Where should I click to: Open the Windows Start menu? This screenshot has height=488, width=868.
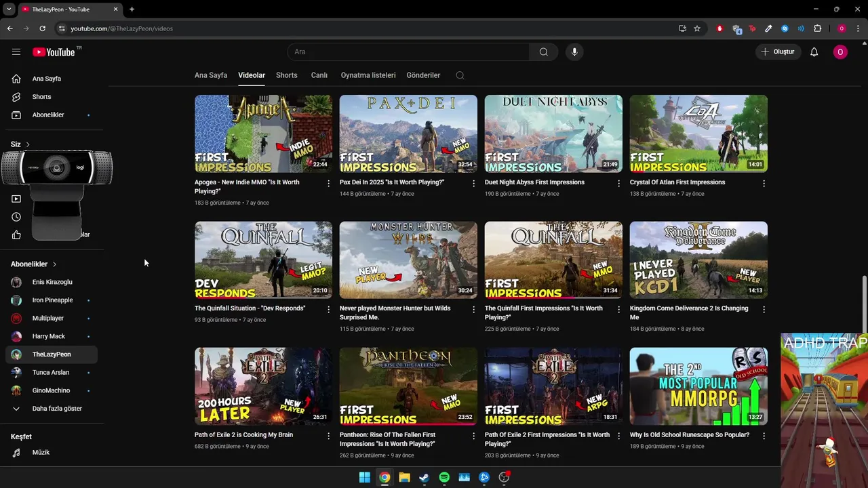[x=364, y=477]
